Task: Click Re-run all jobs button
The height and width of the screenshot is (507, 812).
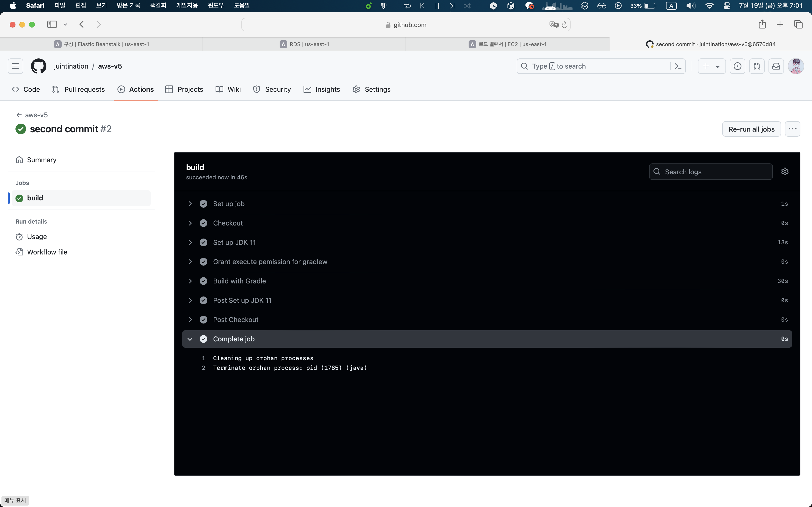Action: [x=751, y=129]
